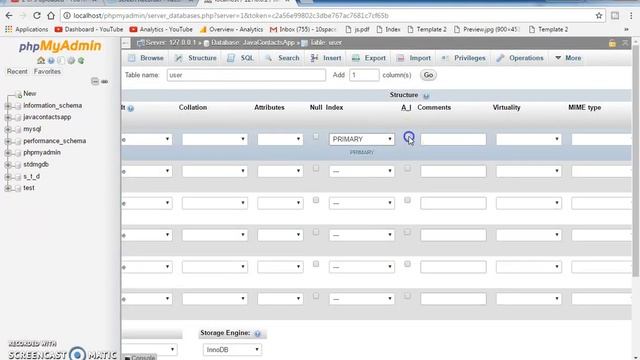Expand the stdmgdb database node

pos(8,165)
